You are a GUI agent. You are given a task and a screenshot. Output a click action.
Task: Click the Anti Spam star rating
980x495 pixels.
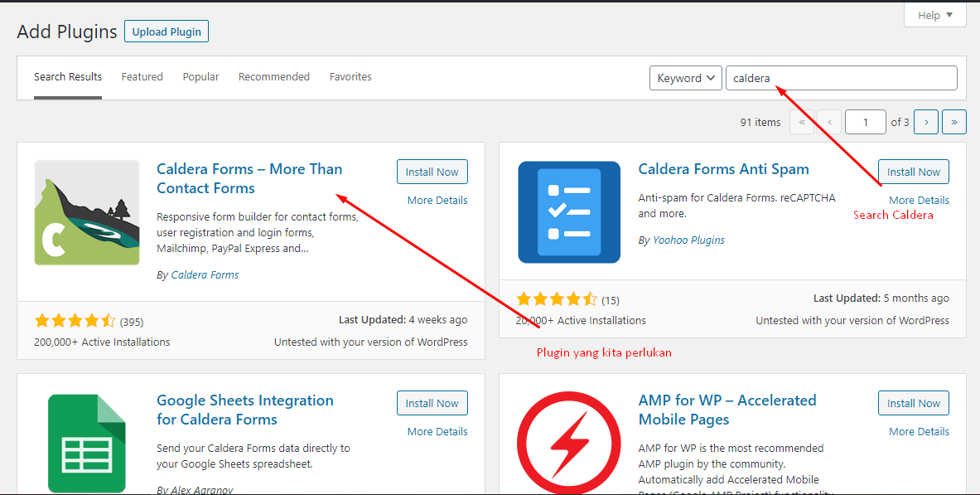pos(556,300)
